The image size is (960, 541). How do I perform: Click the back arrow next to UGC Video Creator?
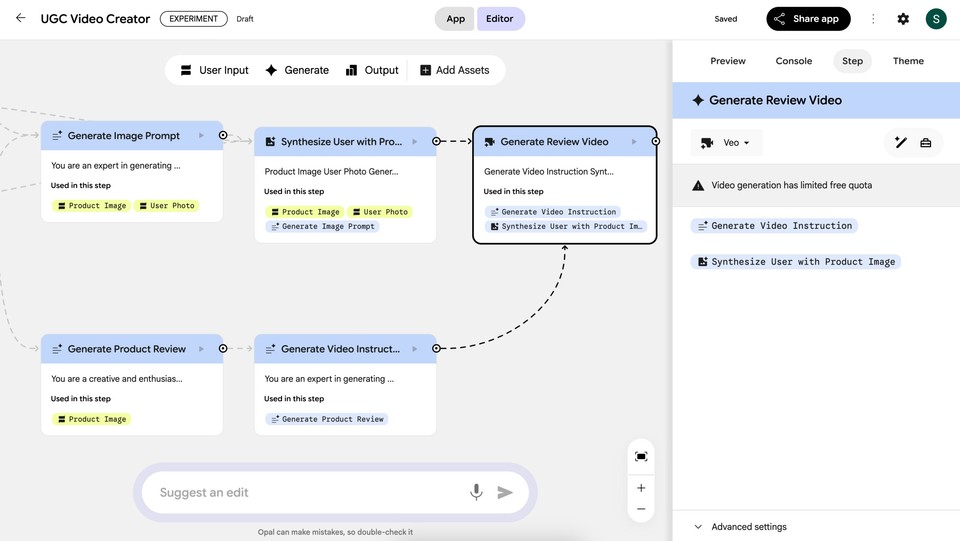[20, 18]
